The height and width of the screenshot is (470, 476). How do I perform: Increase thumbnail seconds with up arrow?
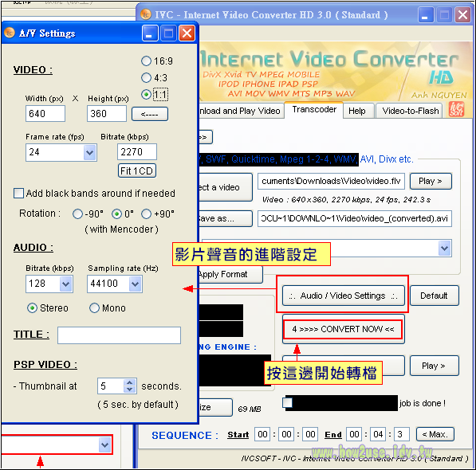point(130,382)
